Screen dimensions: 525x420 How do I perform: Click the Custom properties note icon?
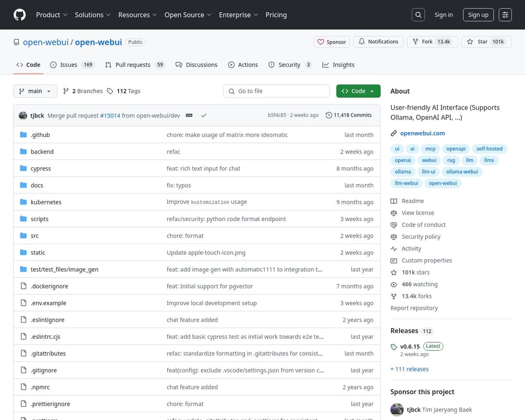(x=394, y=261)
